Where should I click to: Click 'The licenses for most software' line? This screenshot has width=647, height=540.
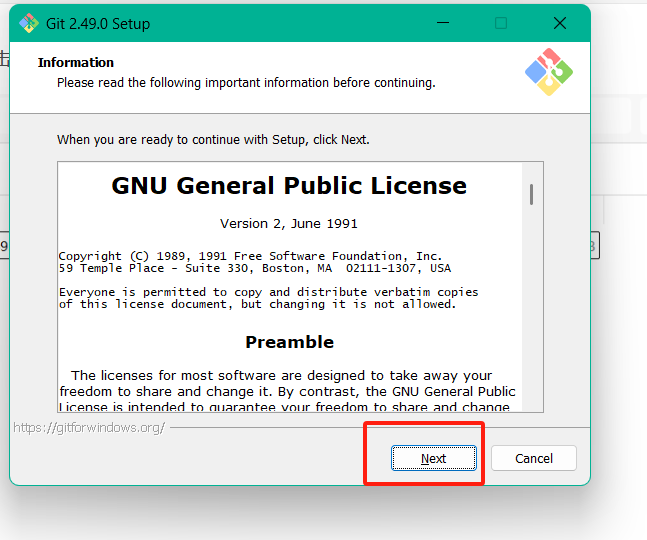coord(281,375)
